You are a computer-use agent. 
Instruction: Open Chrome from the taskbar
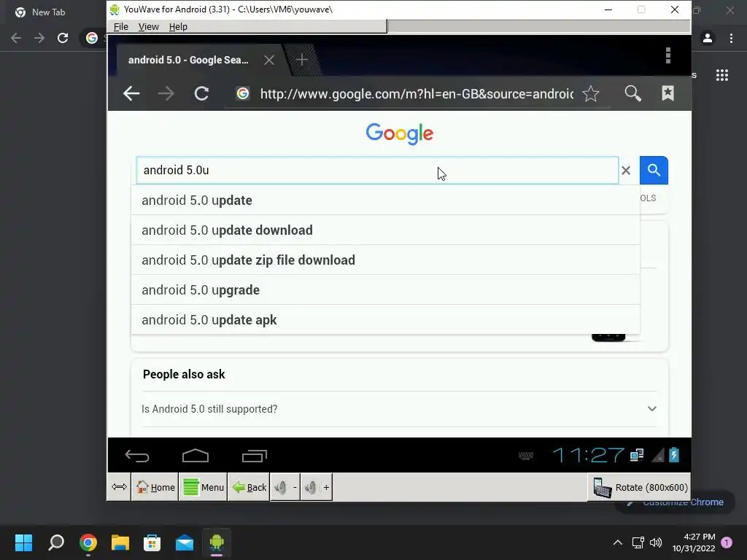pyautogui.click(x=88, y=542)
